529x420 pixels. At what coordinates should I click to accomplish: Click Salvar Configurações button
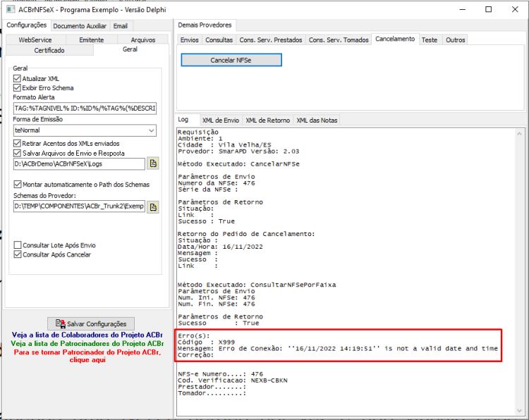[91, 323]
